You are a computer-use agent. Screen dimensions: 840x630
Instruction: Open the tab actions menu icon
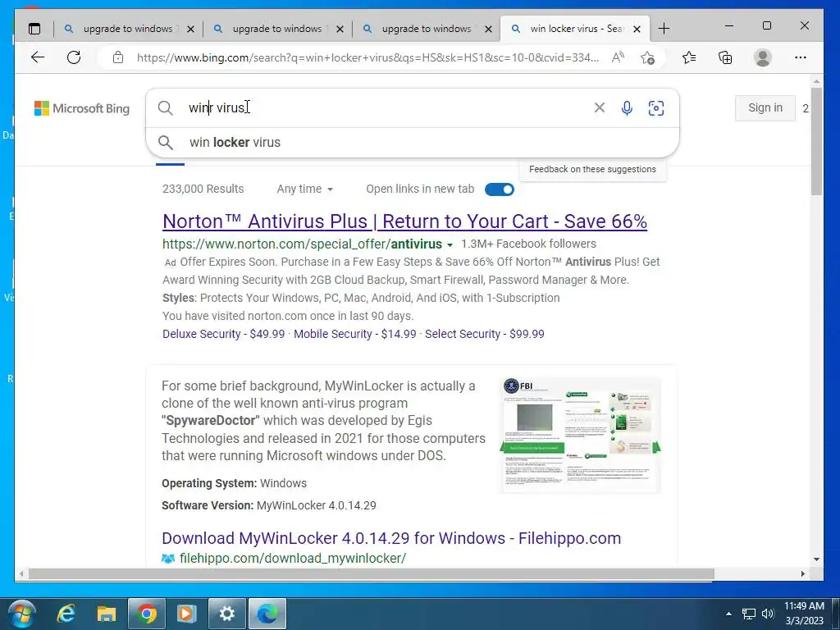[x=34, y=29]
